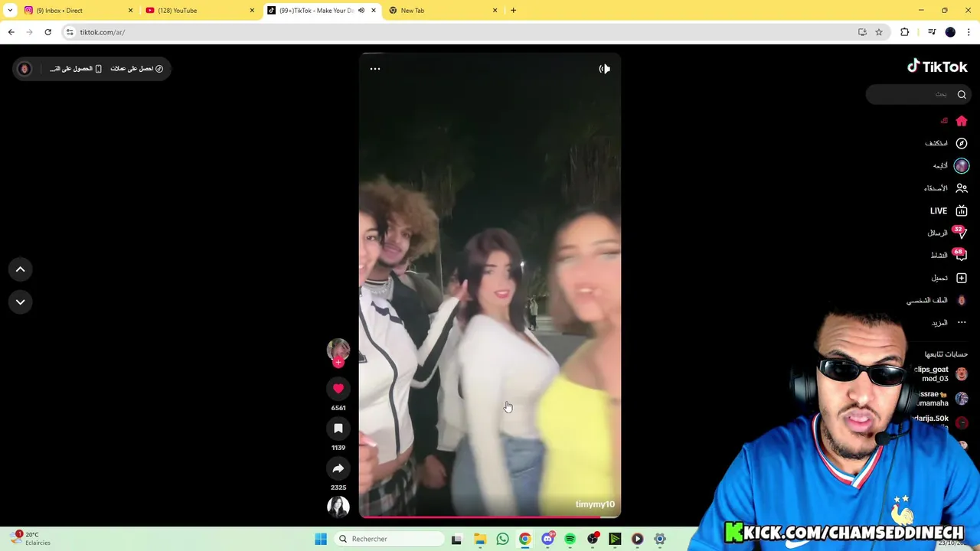
Task: Follow creator via red plus badge
Action: point(338,363)
